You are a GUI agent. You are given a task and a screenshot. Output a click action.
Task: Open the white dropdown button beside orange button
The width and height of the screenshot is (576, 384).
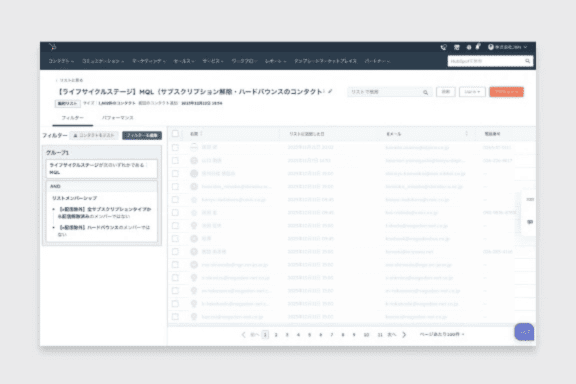(472, 92)
